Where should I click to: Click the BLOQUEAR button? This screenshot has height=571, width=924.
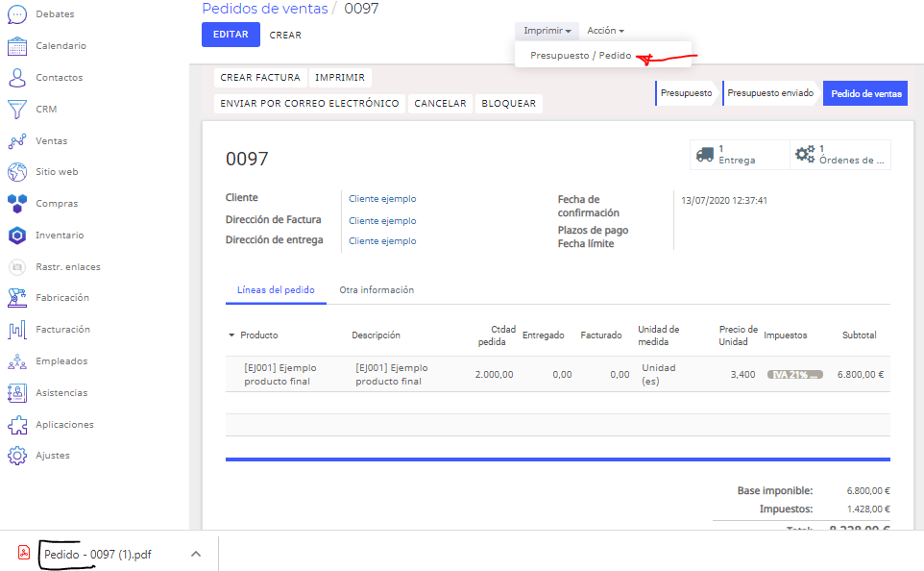(509, 103)
